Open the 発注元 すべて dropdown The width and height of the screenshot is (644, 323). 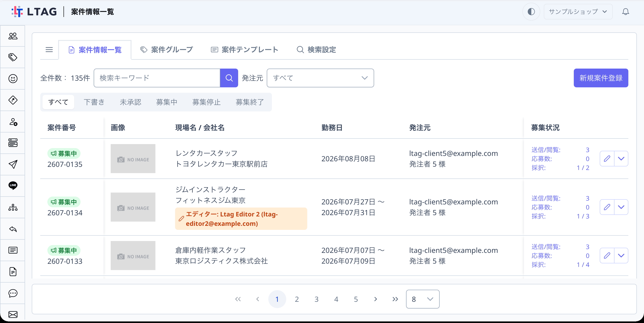[x=320, y=78]
